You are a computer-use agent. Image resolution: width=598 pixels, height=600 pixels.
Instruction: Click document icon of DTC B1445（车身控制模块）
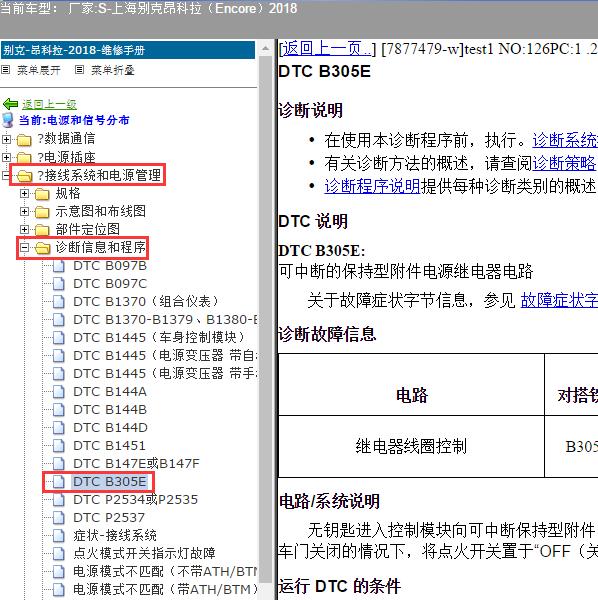[x=59, y=338]
